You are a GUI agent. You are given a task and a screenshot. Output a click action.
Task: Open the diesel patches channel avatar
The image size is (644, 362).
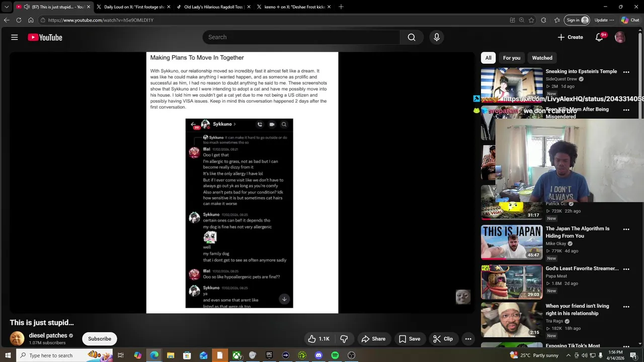coord(17,339)
